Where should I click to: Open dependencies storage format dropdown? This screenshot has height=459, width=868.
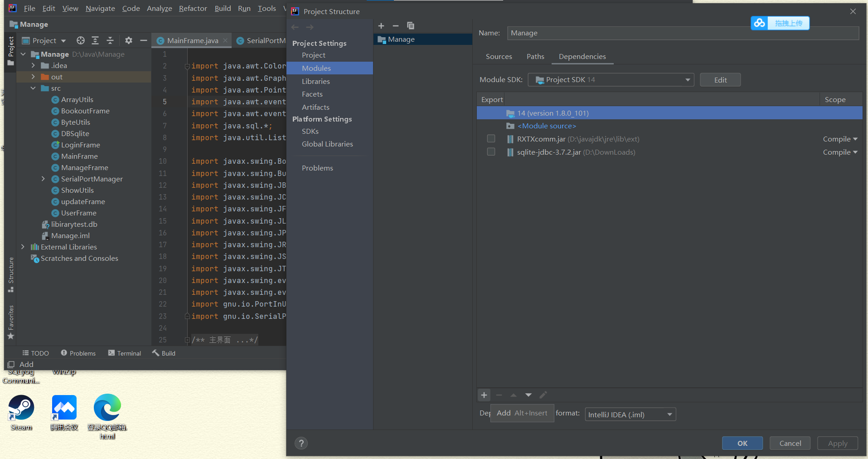630,414
